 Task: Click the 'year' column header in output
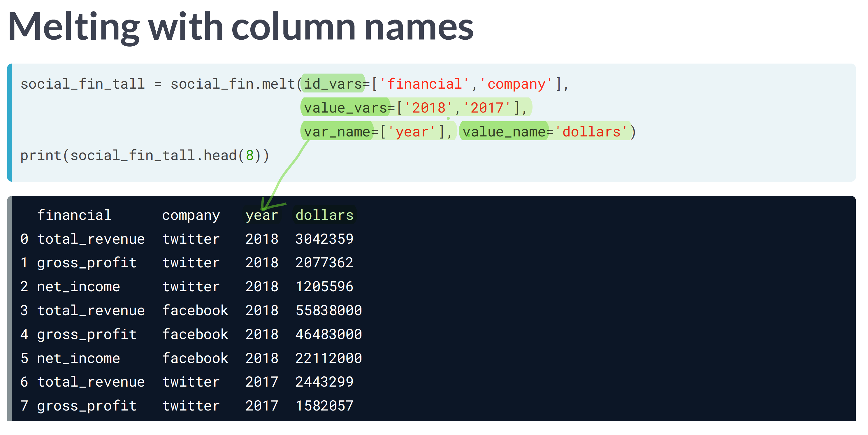261,215
